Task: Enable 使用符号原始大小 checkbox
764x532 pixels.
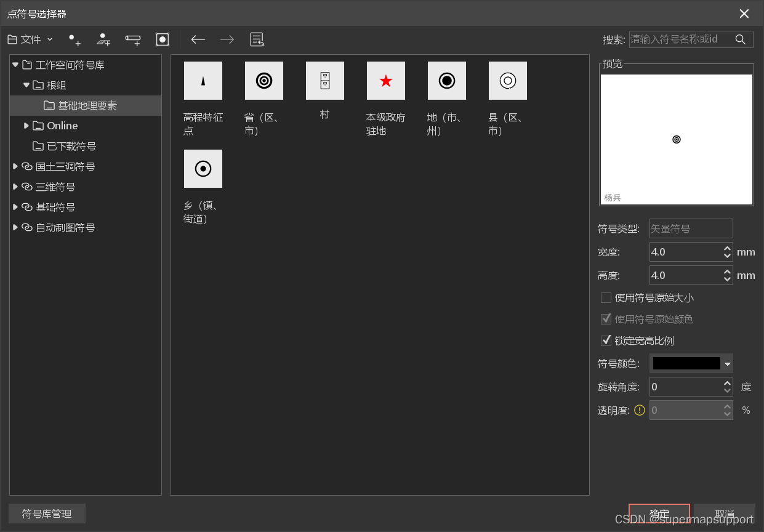Action: click(x=606, y=298)
